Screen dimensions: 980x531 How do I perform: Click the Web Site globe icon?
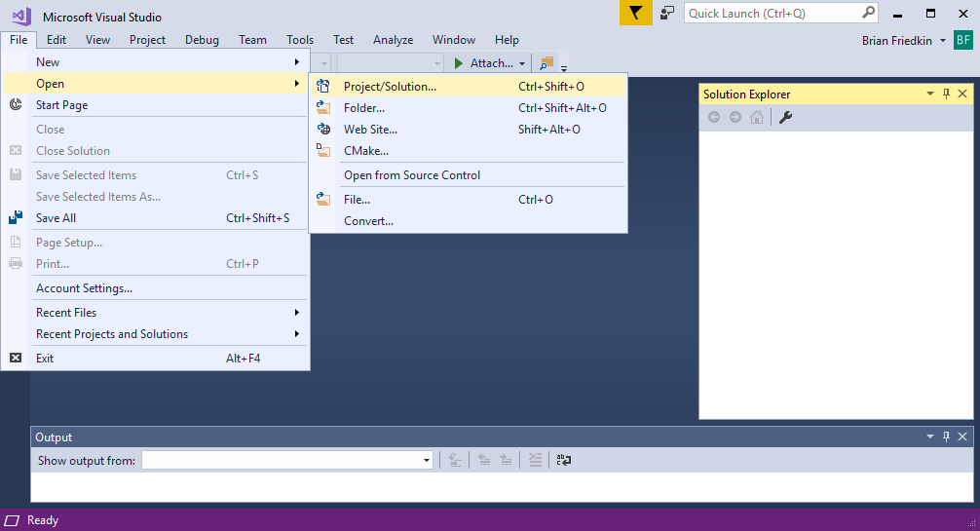tap(323, 129)
